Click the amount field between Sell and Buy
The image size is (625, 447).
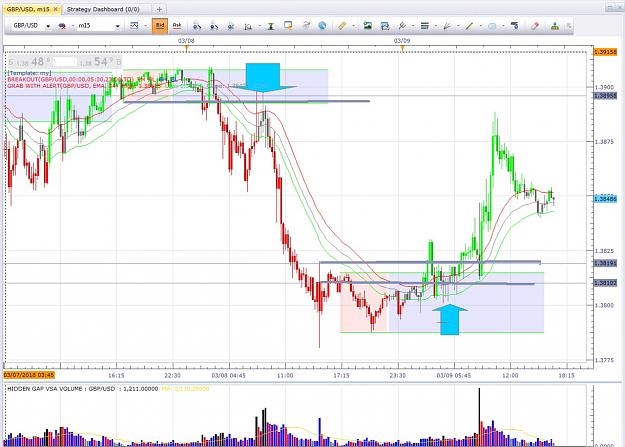coord(65,62)
